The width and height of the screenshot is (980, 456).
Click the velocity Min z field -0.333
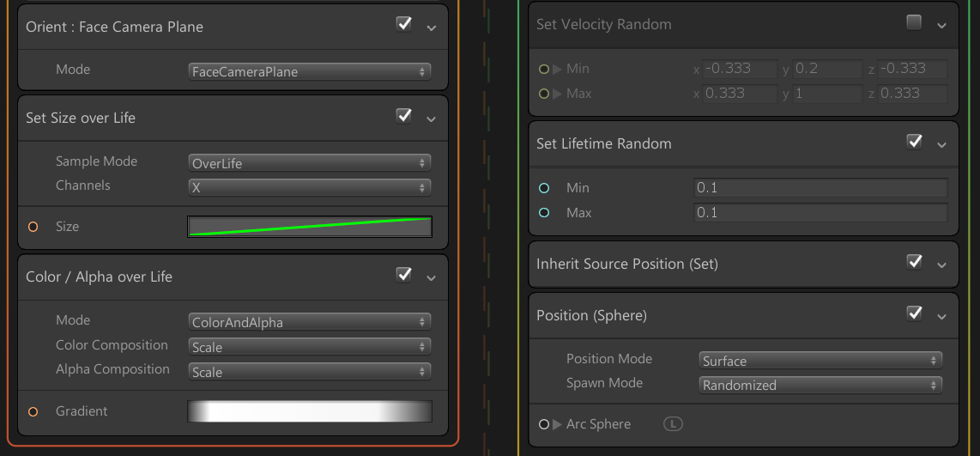(x=912, y=69)
